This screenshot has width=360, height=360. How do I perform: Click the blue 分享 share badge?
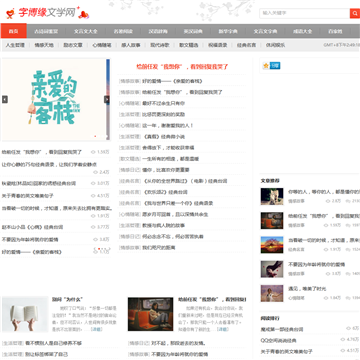click(275, 66)
